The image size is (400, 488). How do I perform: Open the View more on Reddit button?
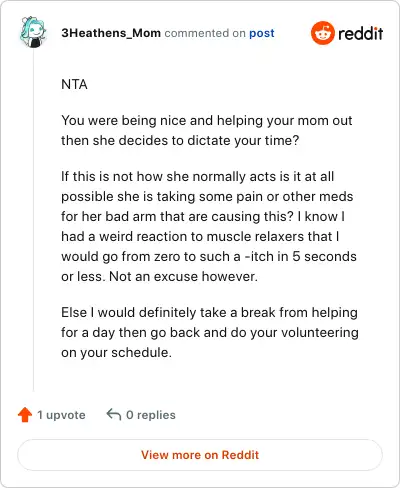pyautogui.click(x=200, y=455)
